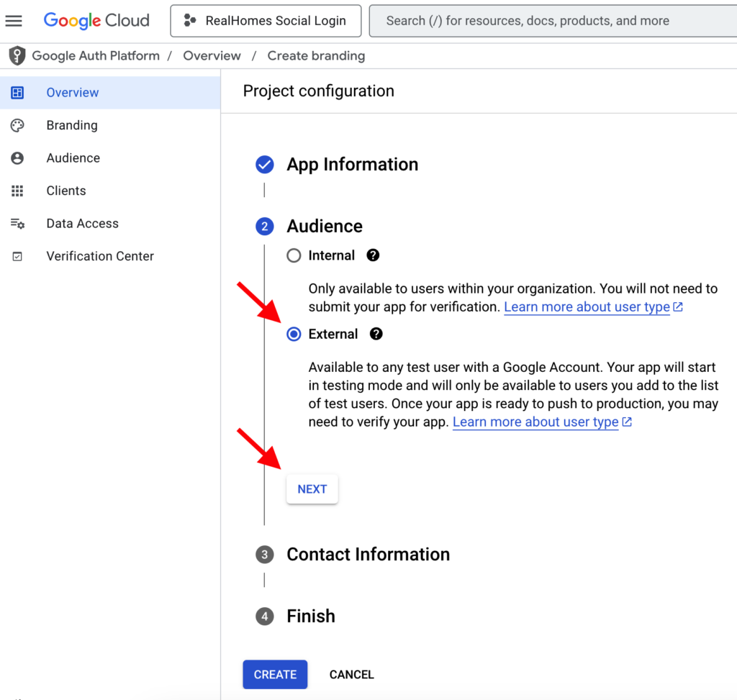Click the Data Access settings-list icon

click(x=17, y=224)
